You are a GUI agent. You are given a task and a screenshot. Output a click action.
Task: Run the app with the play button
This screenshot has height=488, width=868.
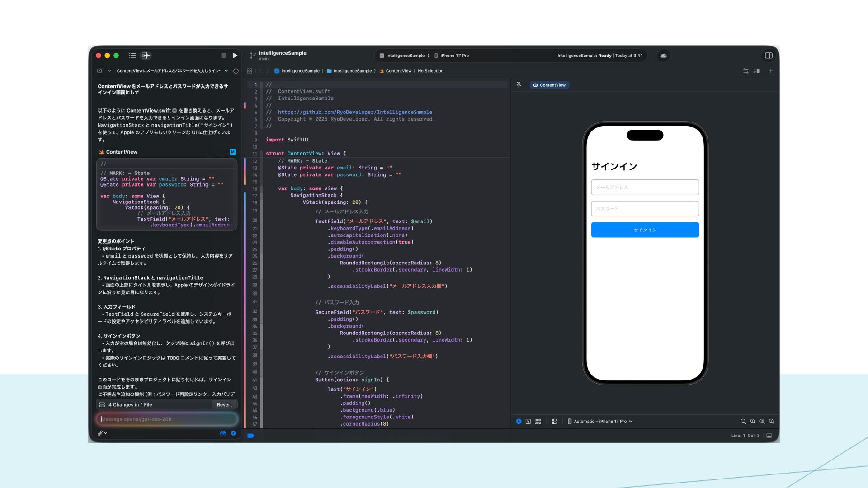coord(235,56)
